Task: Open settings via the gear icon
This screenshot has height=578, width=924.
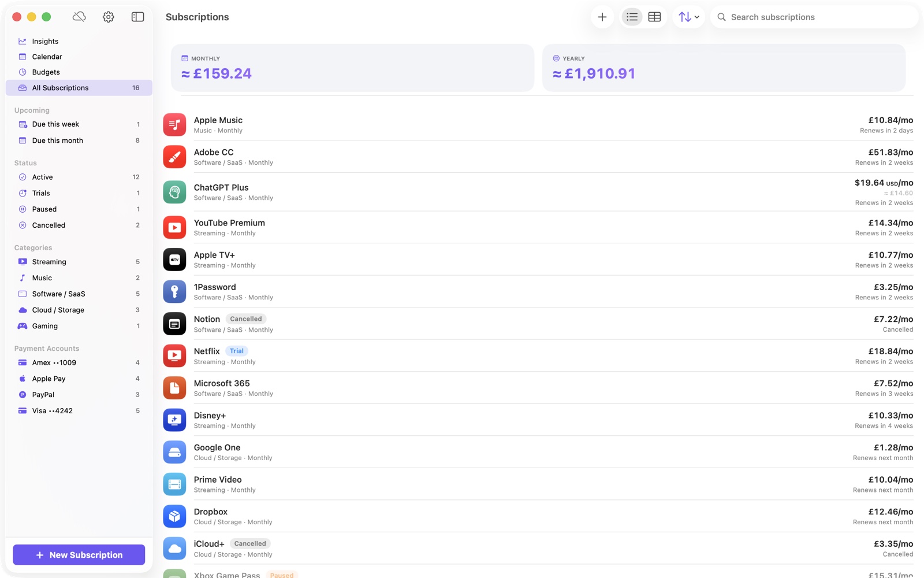Action: coord(109,17)
